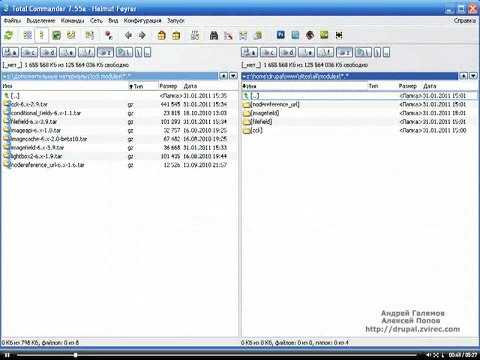Open the Файлы menu

tap(12, 21)
